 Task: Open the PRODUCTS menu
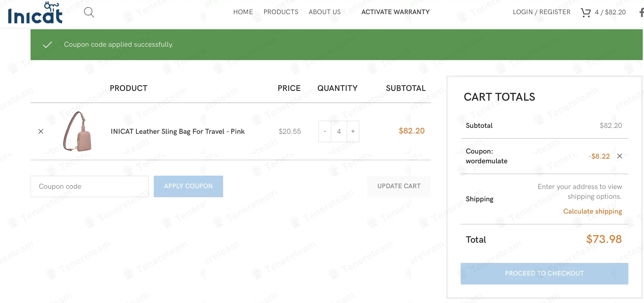point(281,12)
